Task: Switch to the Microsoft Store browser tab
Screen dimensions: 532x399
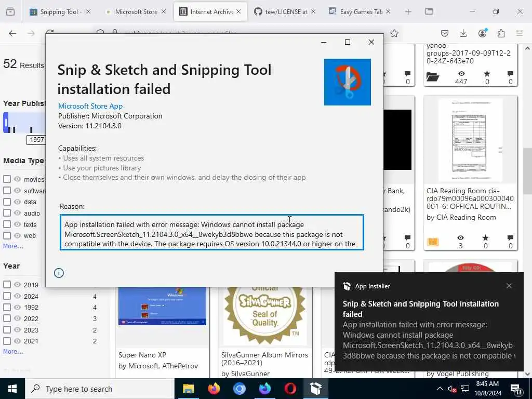Action: 136,12
